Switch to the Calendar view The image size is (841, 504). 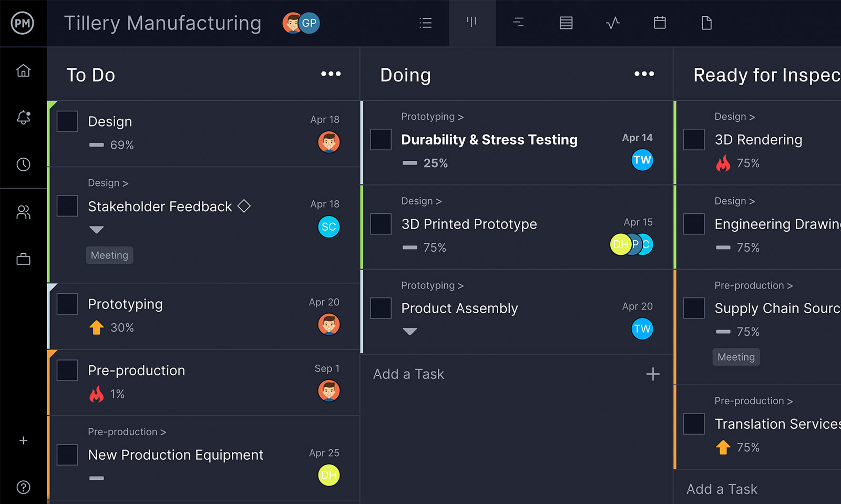(659, 23)
